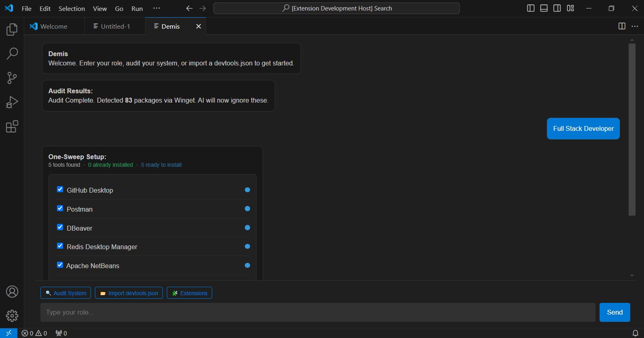The width and height of the screenshot is (644, 338).
Task: Close the Demis tab
Action: [198, 26]
